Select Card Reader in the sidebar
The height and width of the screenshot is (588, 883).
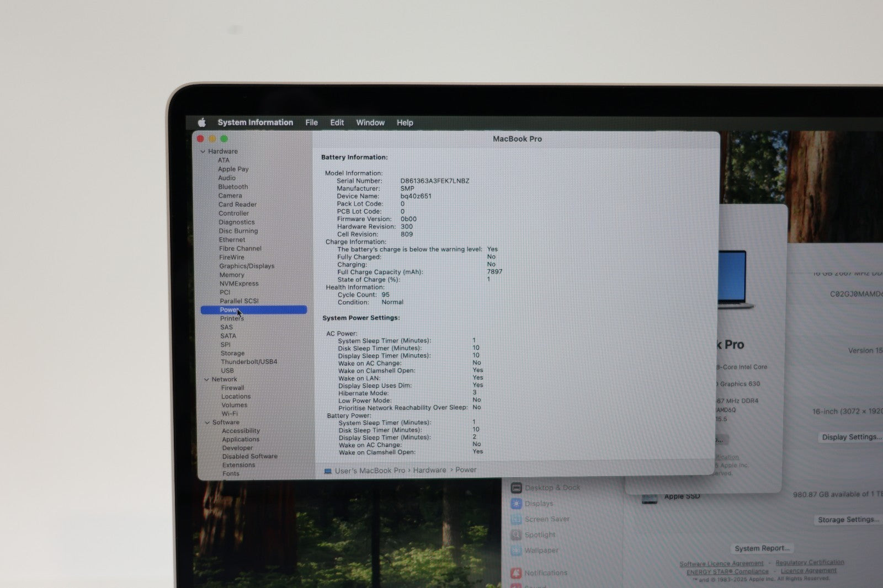pyautogui.click(x=237, y=204)
